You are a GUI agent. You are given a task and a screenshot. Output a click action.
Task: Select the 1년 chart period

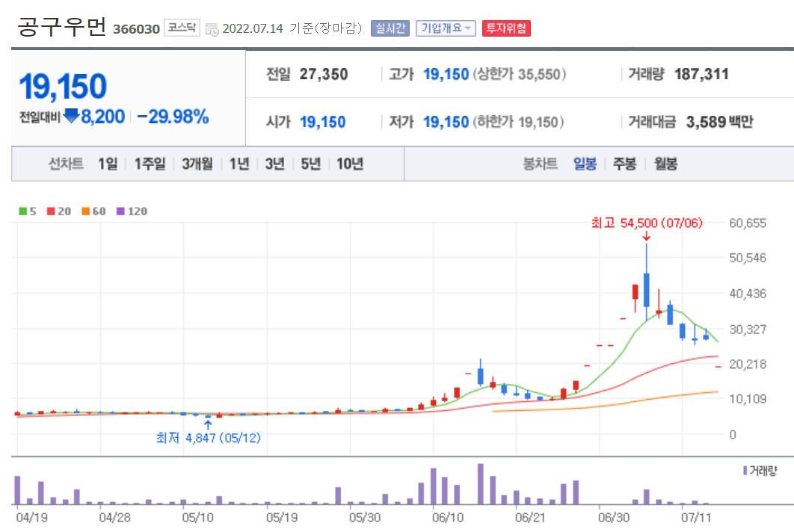238,164
